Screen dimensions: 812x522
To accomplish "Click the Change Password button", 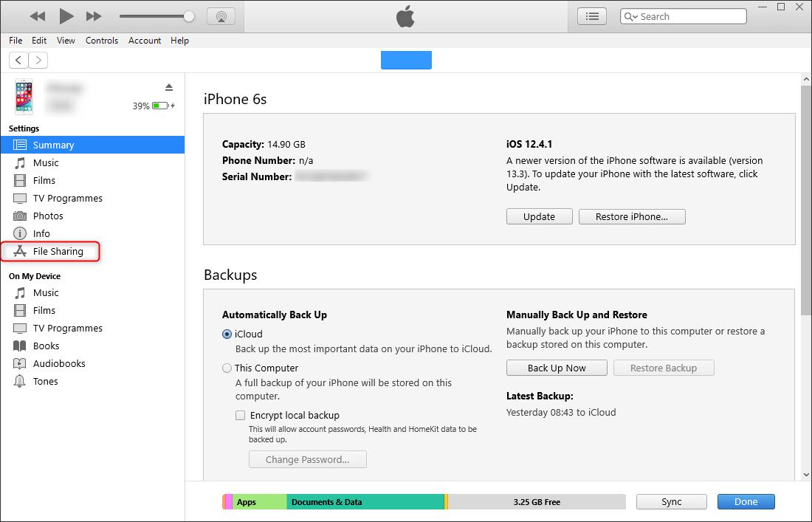I will (x=308, y=459).
